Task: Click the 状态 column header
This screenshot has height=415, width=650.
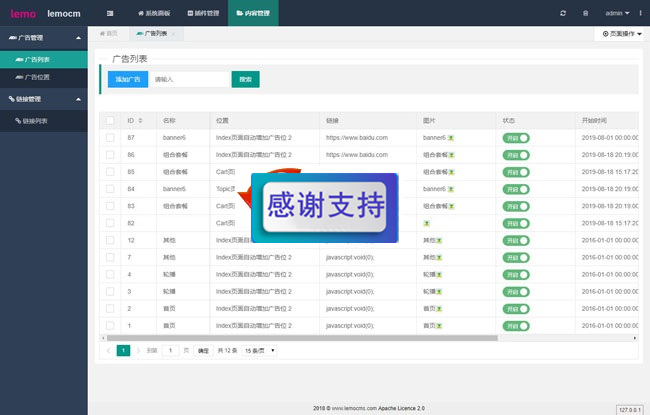Action: coord(509,121)
